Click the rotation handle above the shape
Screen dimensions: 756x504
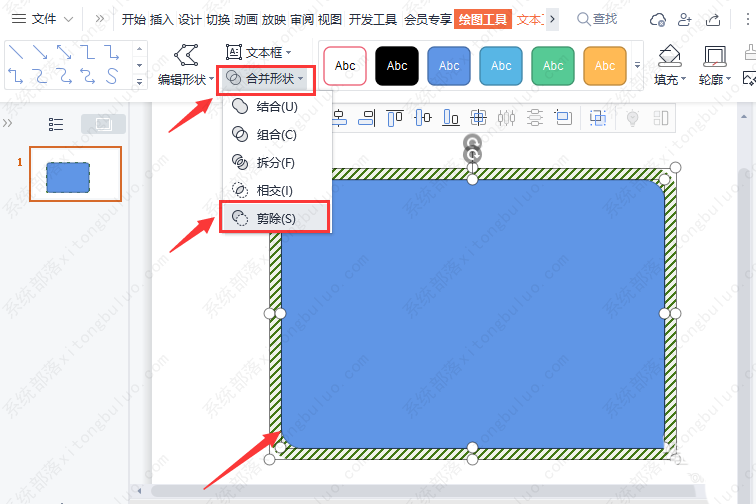[x=473, y=144]
